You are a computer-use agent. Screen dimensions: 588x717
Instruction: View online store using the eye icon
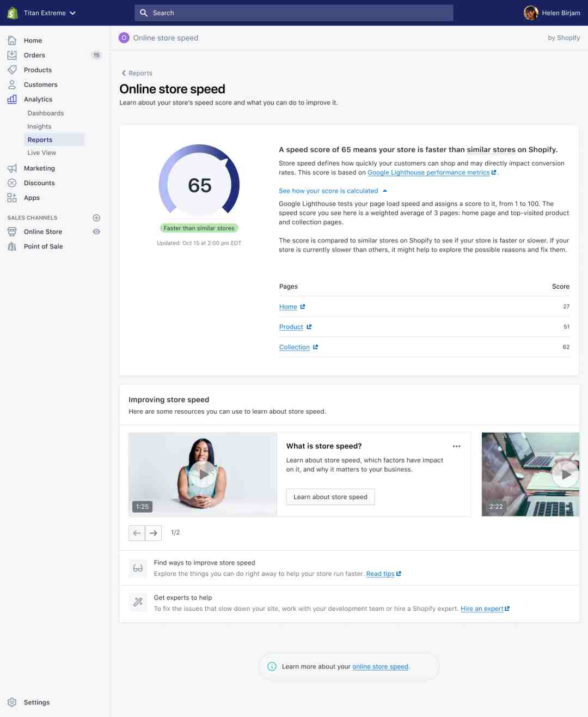tap(96, 232)
